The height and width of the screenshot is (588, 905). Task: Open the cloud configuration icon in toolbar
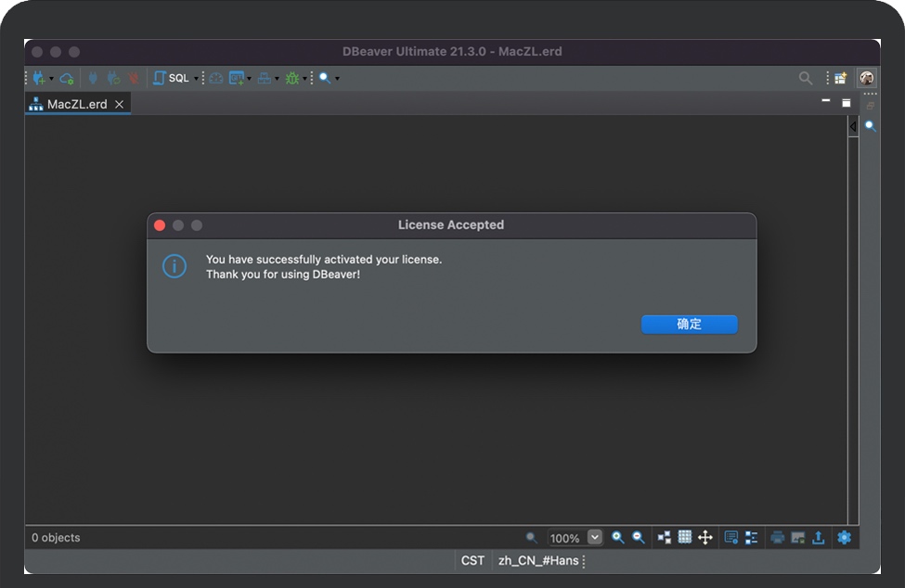67,78
